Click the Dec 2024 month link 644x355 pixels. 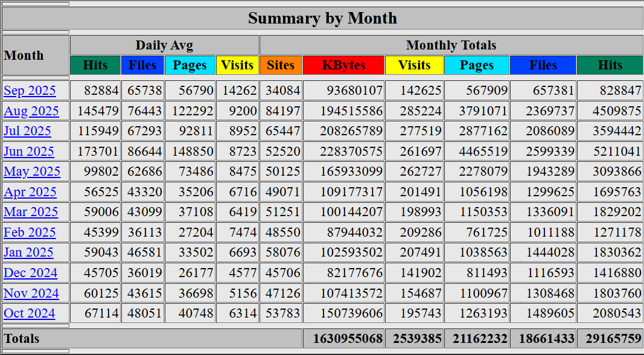(x=30, y=273)
